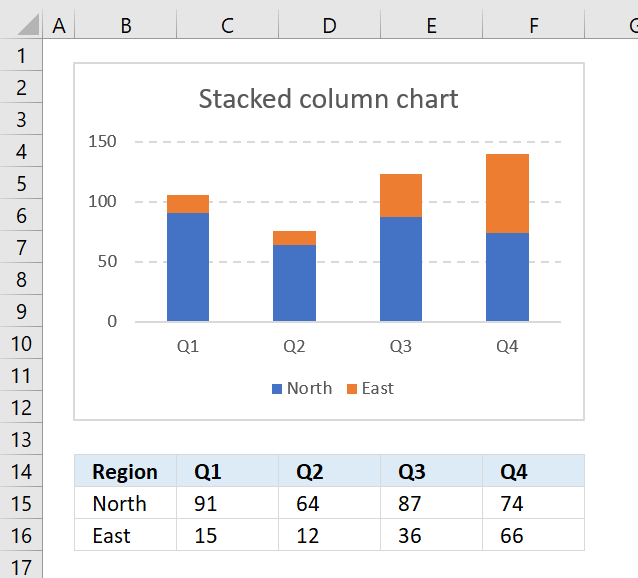Click the blue North segment of Q1 column
Screen dimensions: 638x578
[188, 267]
